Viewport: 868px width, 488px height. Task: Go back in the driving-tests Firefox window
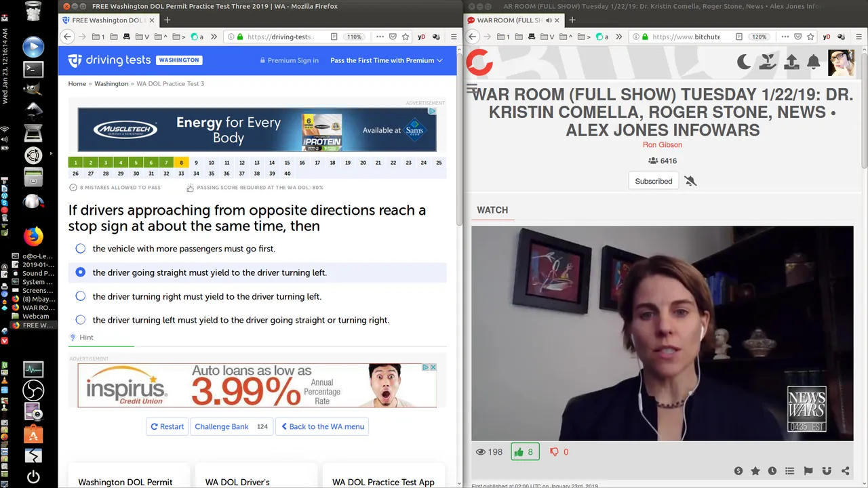(67, 37)
